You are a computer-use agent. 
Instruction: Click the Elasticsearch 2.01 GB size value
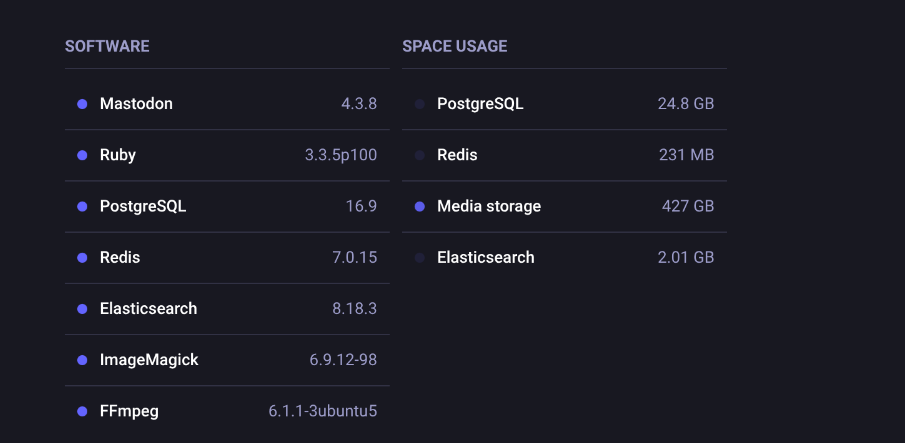[686, 257]
